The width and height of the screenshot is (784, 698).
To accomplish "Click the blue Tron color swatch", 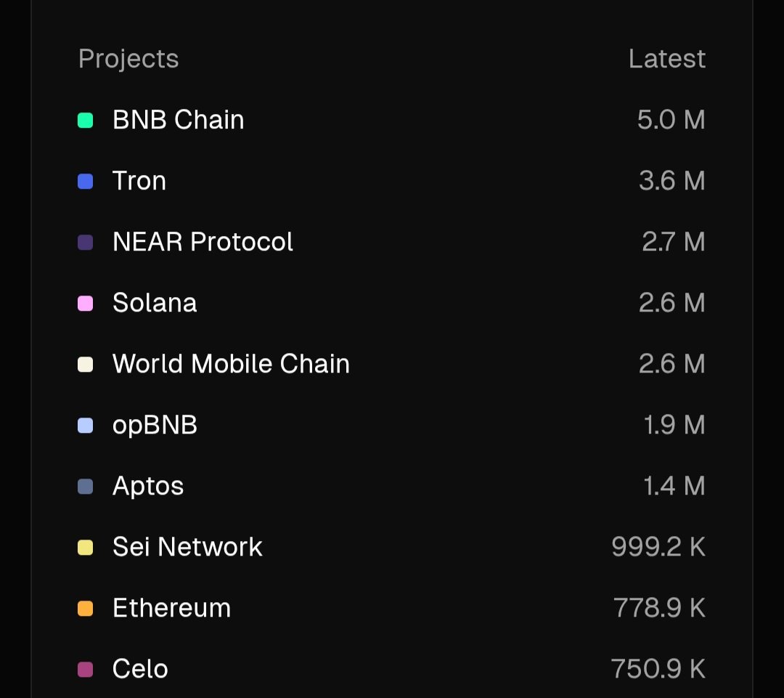I will coord(86,182).
